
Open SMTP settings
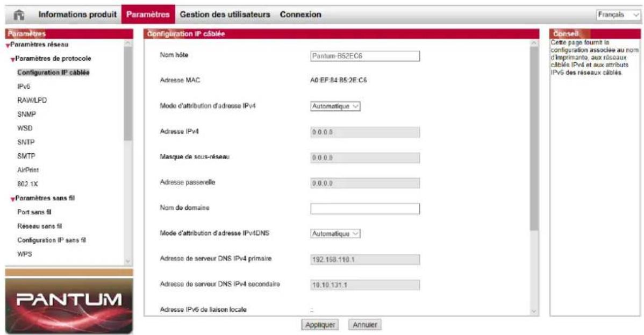(26, 156)
